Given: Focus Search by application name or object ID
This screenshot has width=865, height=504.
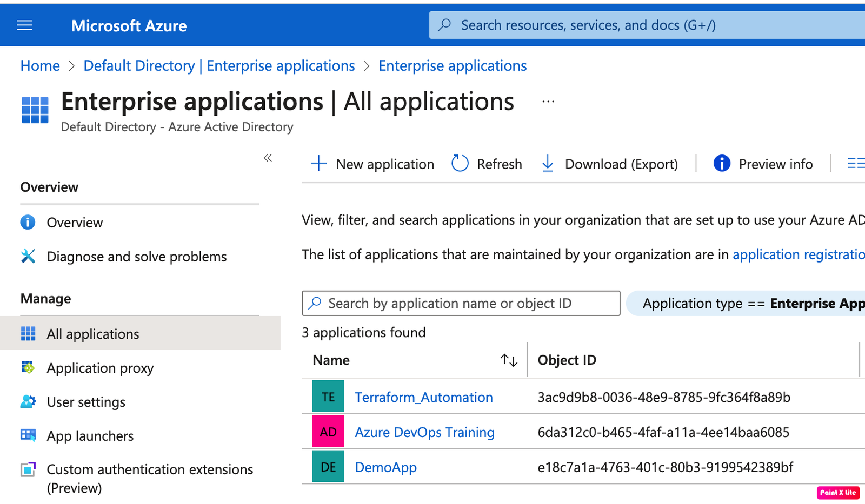Looking at the screenshot, I should click(461, 303).
